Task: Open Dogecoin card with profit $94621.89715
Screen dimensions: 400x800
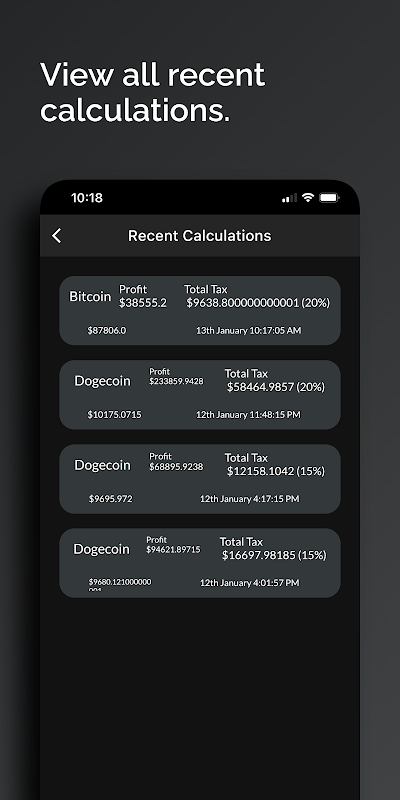Action: point(200,563)
